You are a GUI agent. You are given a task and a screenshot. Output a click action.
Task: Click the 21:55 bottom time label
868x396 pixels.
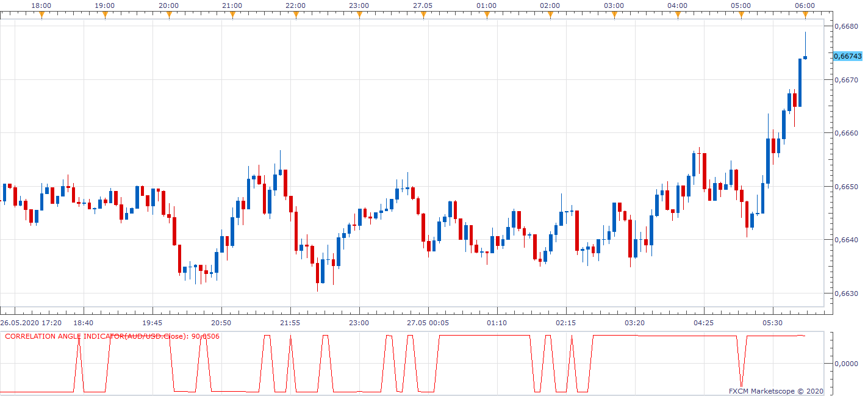(290, 322)
